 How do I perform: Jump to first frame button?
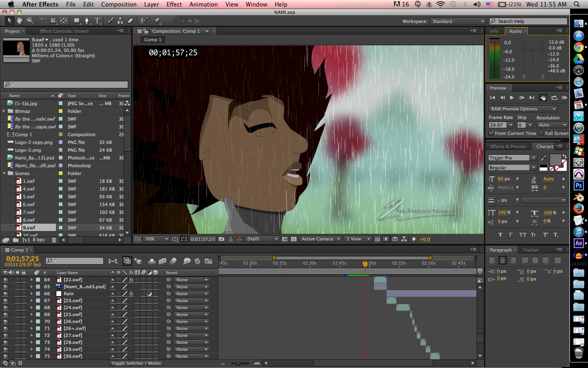tap(492, 98)
